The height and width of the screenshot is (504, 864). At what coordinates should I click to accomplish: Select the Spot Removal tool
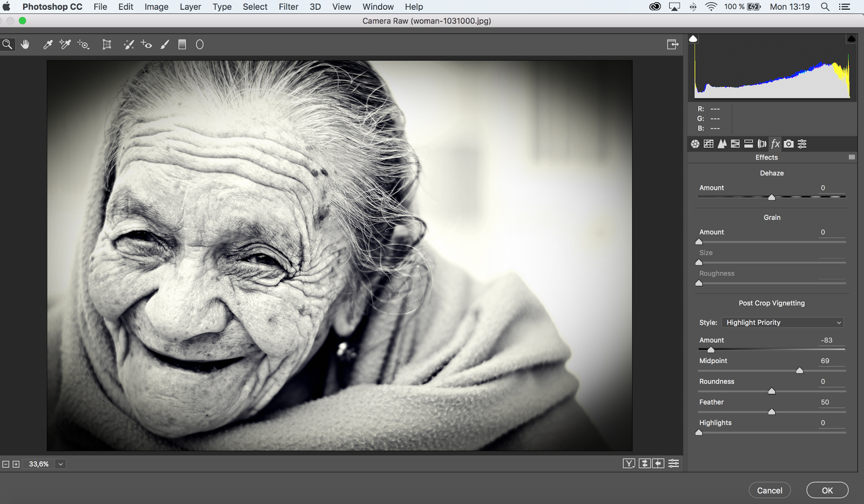click(x=129, y=44)
